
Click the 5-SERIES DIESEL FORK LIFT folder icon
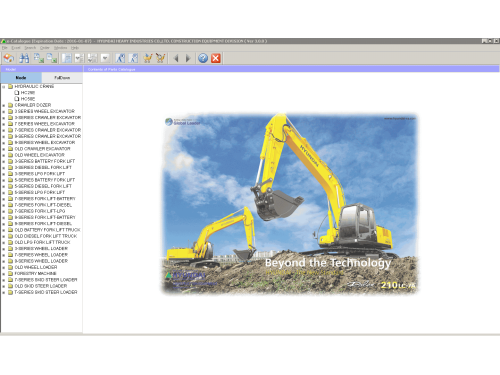(x=10, y=186)
